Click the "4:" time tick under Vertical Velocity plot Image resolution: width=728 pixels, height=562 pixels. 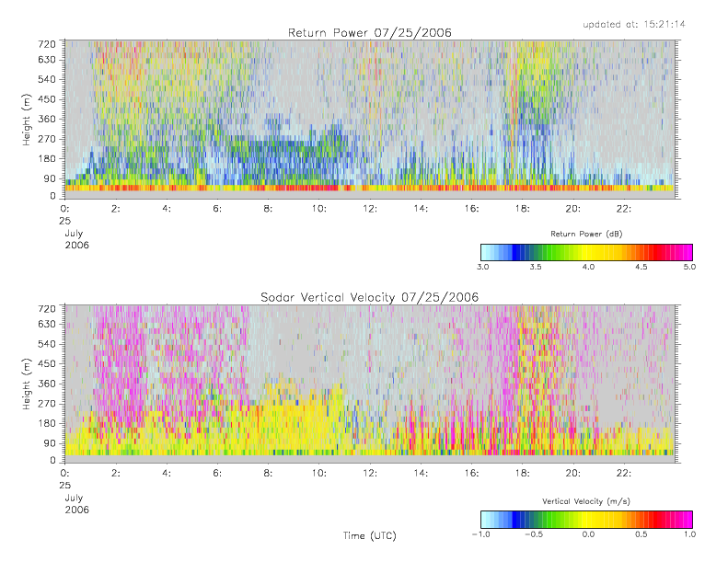coord(167,474)
